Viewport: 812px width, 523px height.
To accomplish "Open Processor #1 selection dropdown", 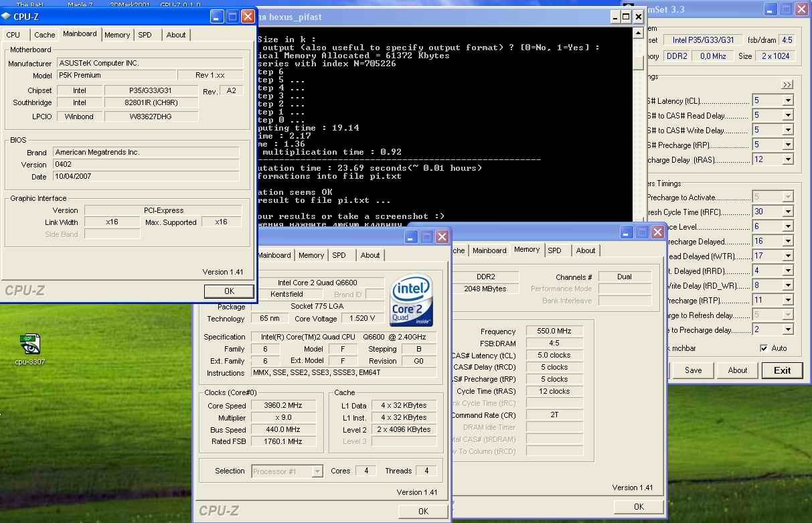I will 287,471.
